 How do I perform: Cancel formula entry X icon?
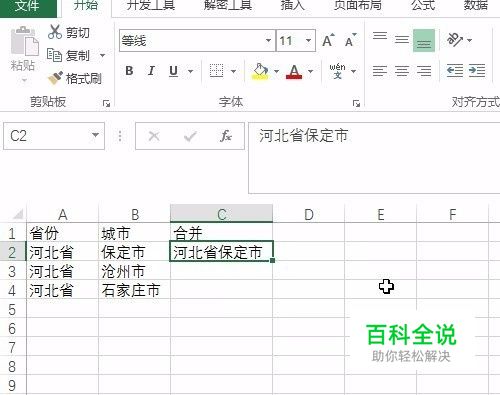[x=154, y=136]
